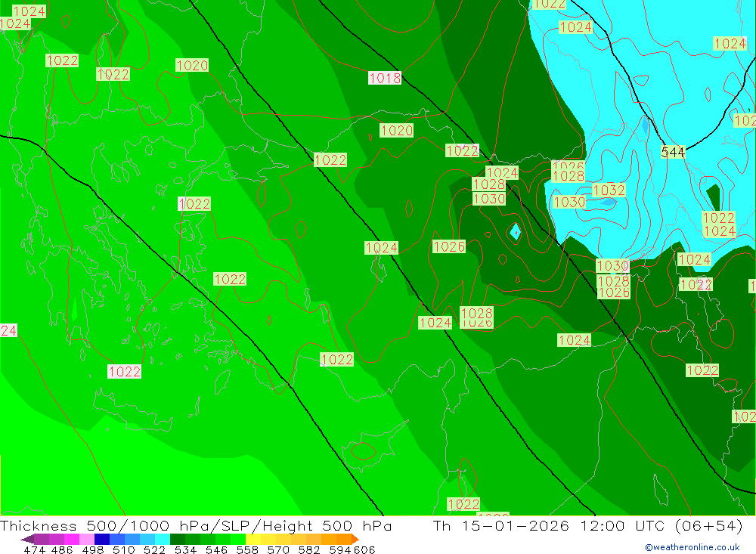Click the 606 value on the legend
Screen dimensions: 756x554
tap(364, 549)
